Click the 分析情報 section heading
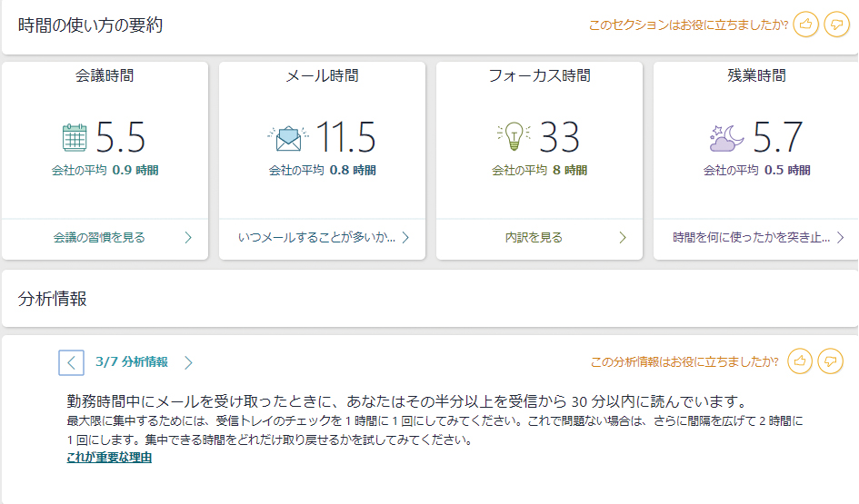This screenshot has width=859, height=504. click(52, 299)
